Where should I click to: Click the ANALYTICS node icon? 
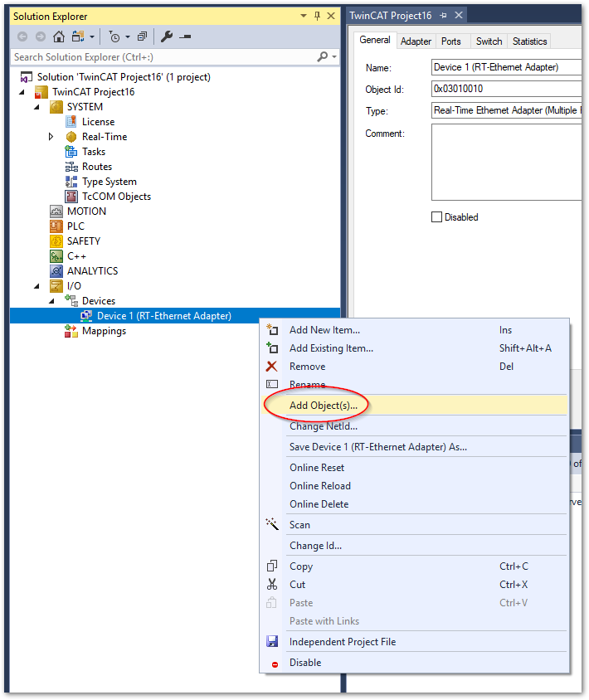56,271
